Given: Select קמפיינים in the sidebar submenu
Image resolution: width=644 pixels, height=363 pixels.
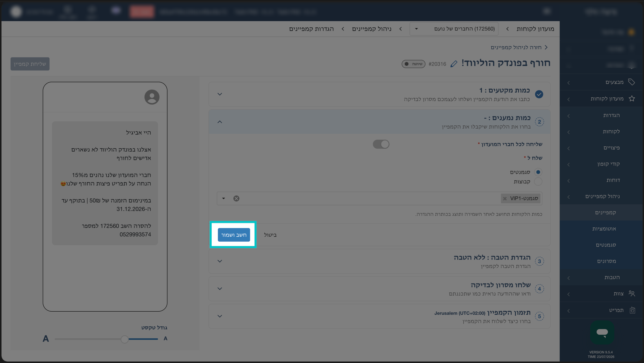Looking at the screenshot, I should point(601,212).
